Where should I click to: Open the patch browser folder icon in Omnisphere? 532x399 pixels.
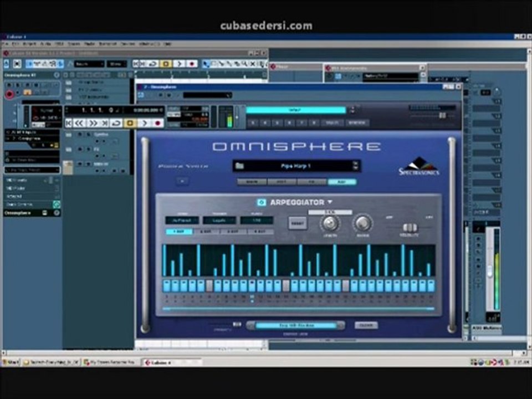point(240,166)
